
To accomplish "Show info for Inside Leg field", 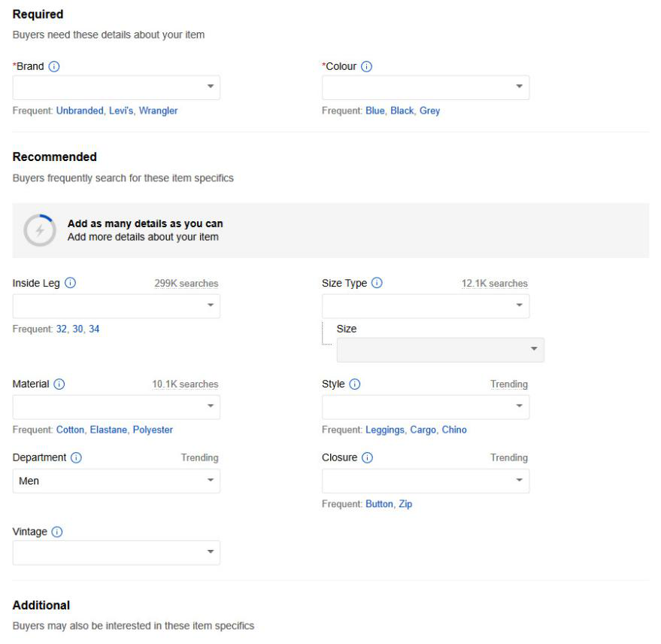I will pos(70,284).
